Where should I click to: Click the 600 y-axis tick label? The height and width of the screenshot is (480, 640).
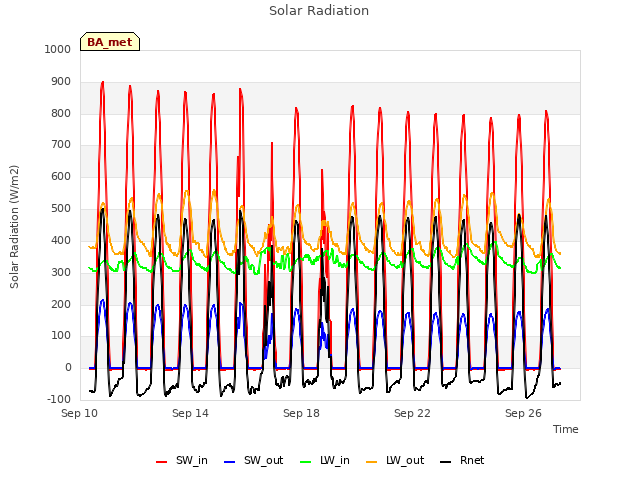(x=61, y=176)
